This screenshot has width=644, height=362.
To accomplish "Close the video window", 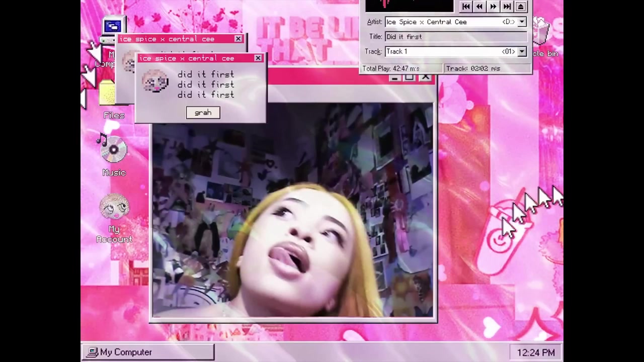I will point(426,77).
